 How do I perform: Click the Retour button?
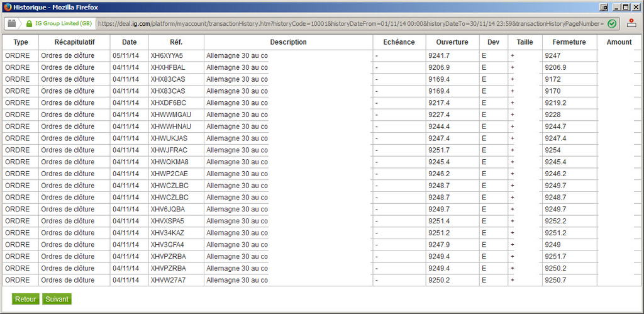pyautogui.click(x=25, y=299)
